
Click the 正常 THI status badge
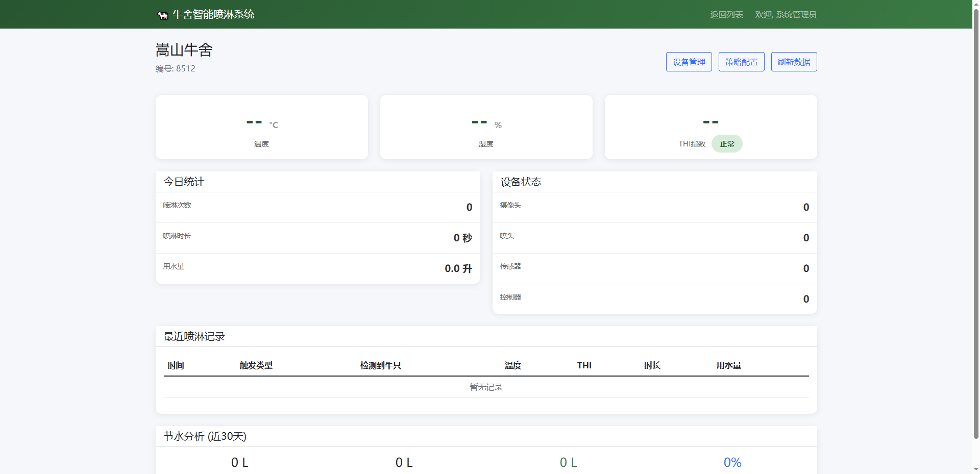[727, 144]
